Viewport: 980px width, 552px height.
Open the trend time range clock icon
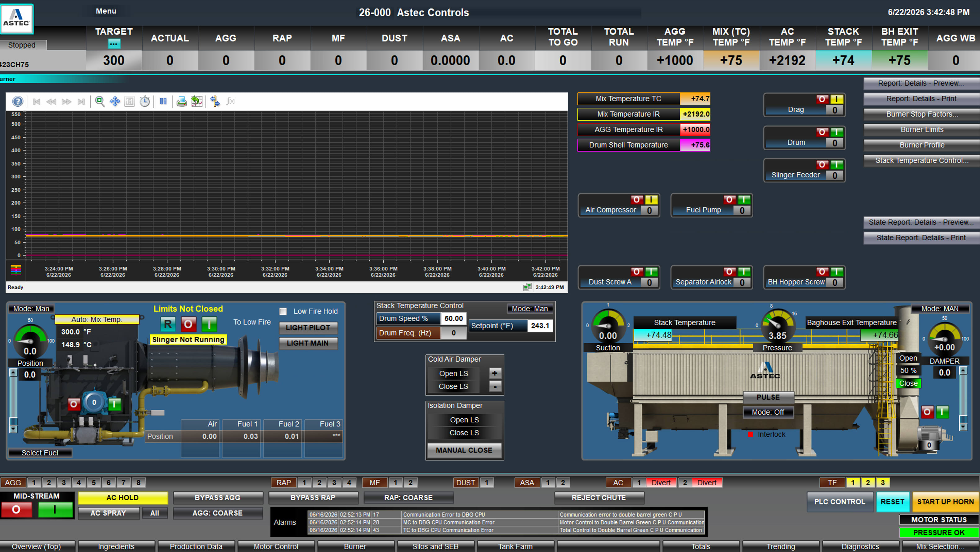tap(145, 102)
